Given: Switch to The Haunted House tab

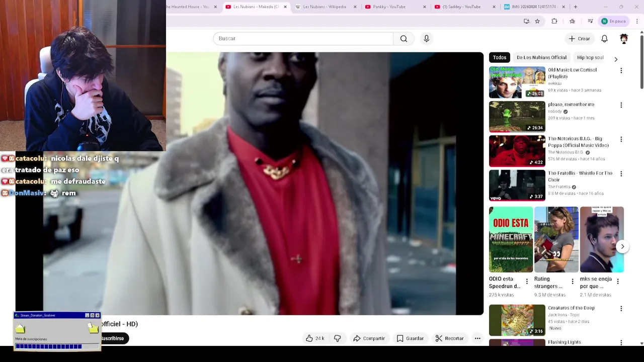Looking at the screenshot, I should (x=188, y=7).
